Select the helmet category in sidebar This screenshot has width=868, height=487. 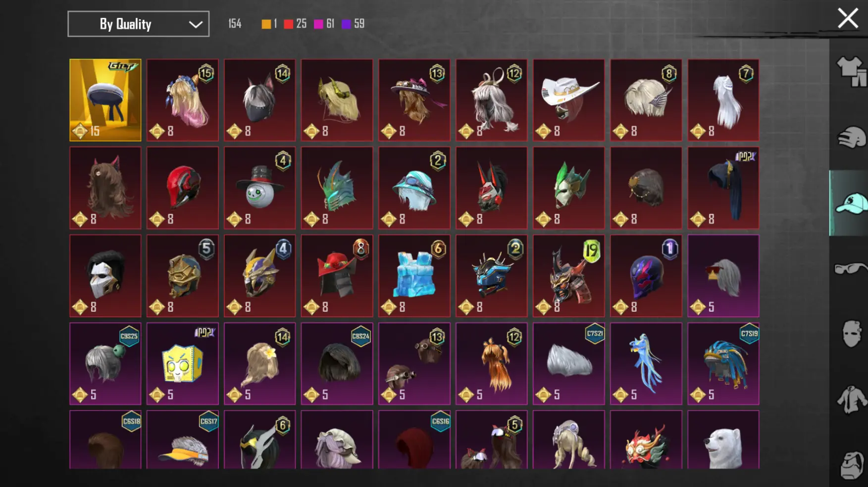click(851, 137)
